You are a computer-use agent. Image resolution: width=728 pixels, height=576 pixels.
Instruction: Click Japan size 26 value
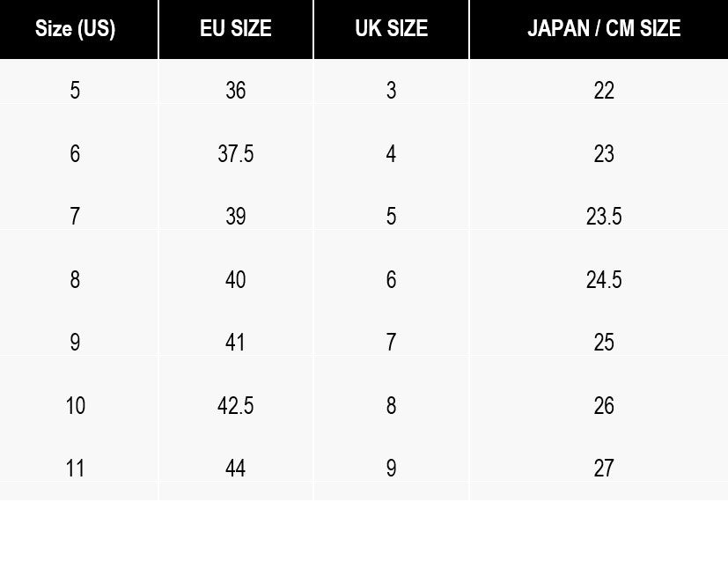(604, 405)
